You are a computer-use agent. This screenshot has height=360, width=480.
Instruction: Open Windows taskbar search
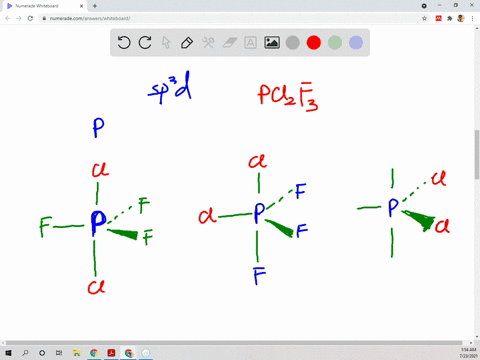pos(25,353)
